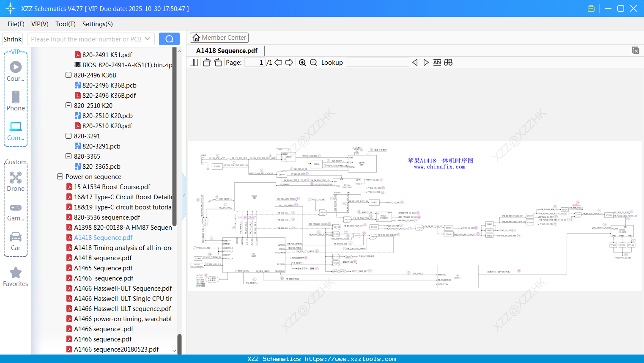Toggle the Abi whole-word match icon

click(437, 63)
